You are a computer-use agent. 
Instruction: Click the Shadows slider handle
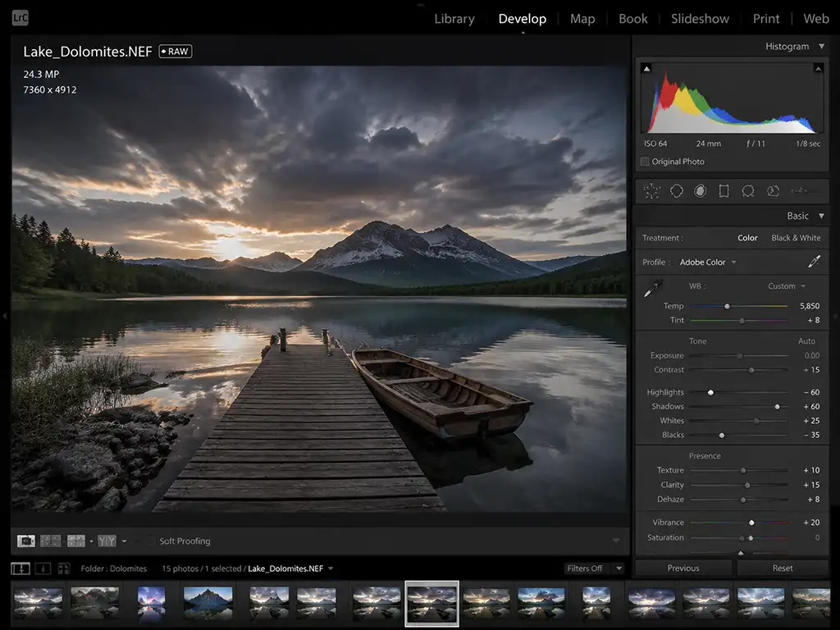click(778, 407)
